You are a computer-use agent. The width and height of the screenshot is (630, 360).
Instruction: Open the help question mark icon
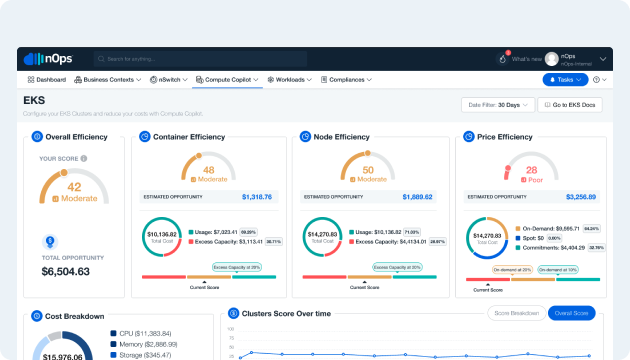597,80
